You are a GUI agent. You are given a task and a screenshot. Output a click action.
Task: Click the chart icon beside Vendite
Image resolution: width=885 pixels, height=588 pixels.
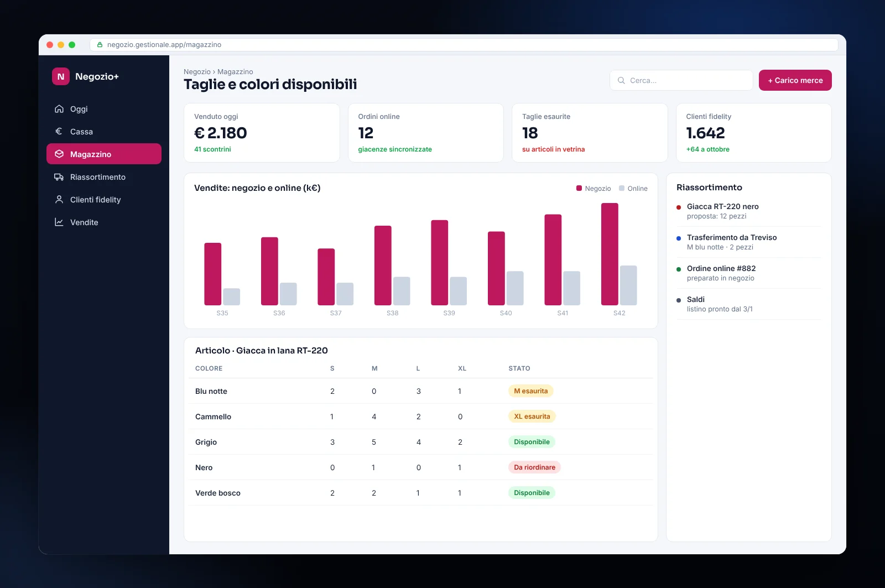click(x=59, y=222)
